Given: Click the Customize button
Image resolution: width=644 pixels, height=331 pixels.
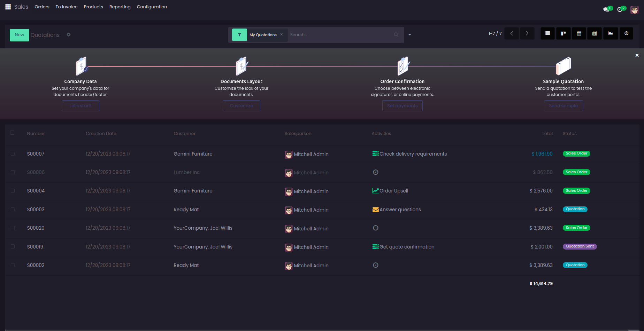Looking at the screenshot, I should tap(242, 106).
